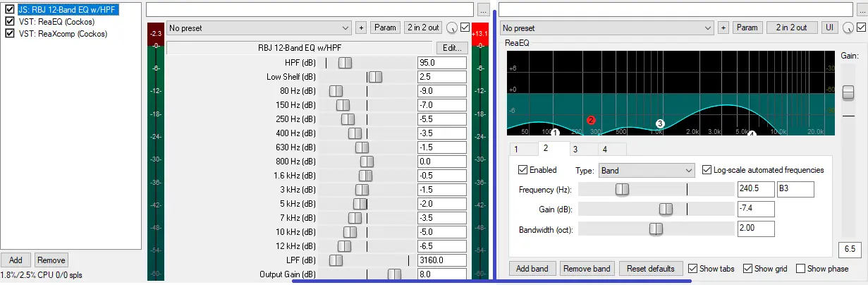
Task: Open the band Type dropdown
Action: tap(647, 170)
